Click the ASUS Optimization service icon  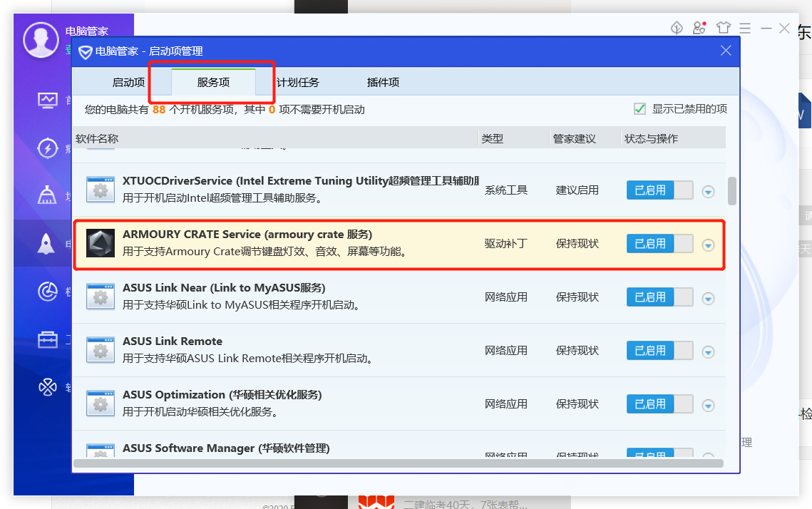(x=101, y=403)
